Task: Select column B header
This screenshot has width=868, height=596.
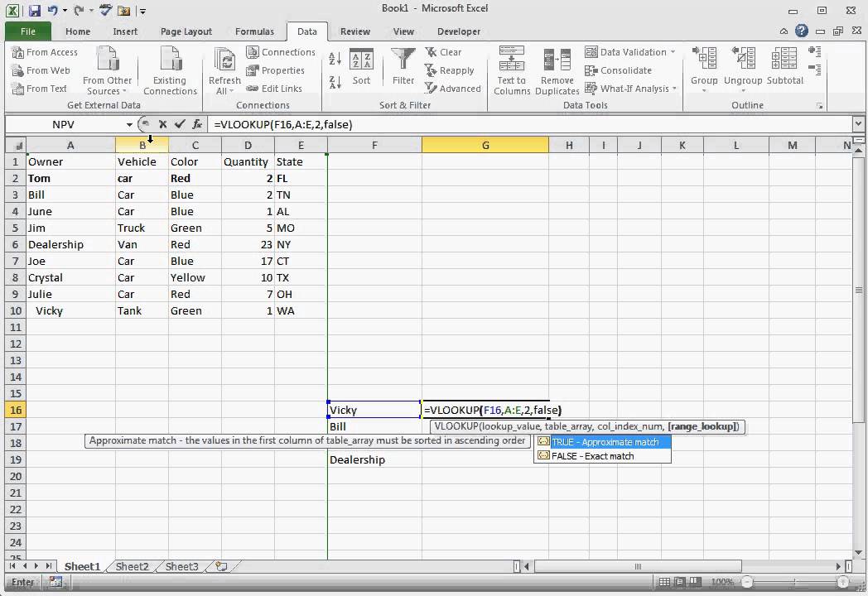Action: coord(142,145)
